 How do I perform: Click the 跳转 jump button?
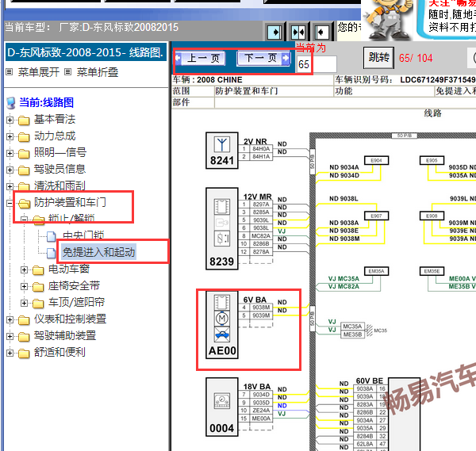click(x=379, y=57)
